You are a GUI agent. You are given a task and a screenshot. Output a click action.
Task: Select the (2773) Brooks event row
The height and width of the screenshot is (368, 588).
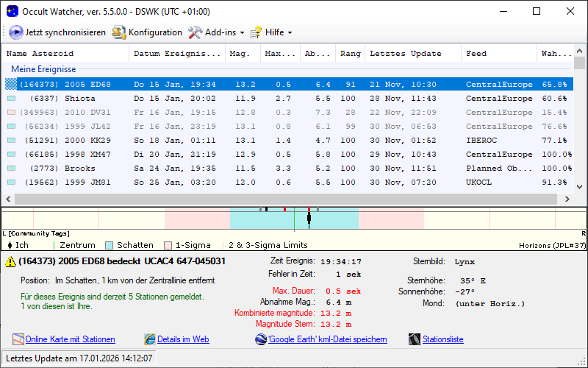[x=289, y=169]
